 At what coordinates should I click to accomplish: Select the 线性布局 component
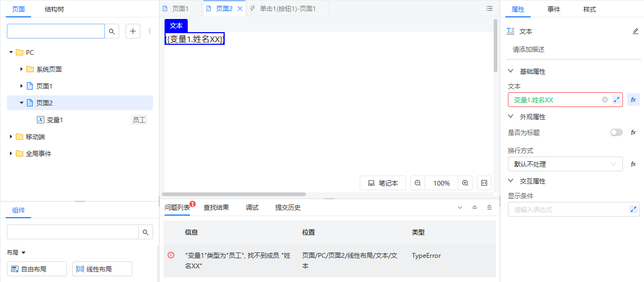point(102,269)
